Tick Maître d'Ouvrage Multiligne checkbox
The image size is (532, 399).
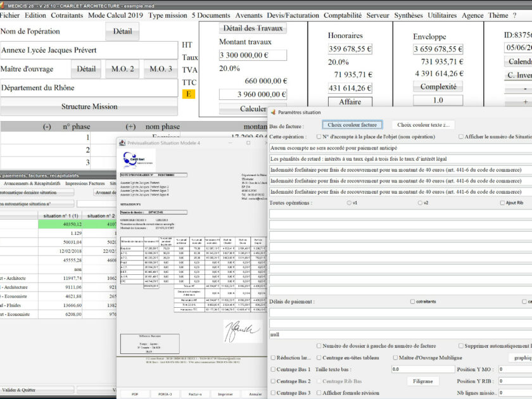click(x=395, y=358)
